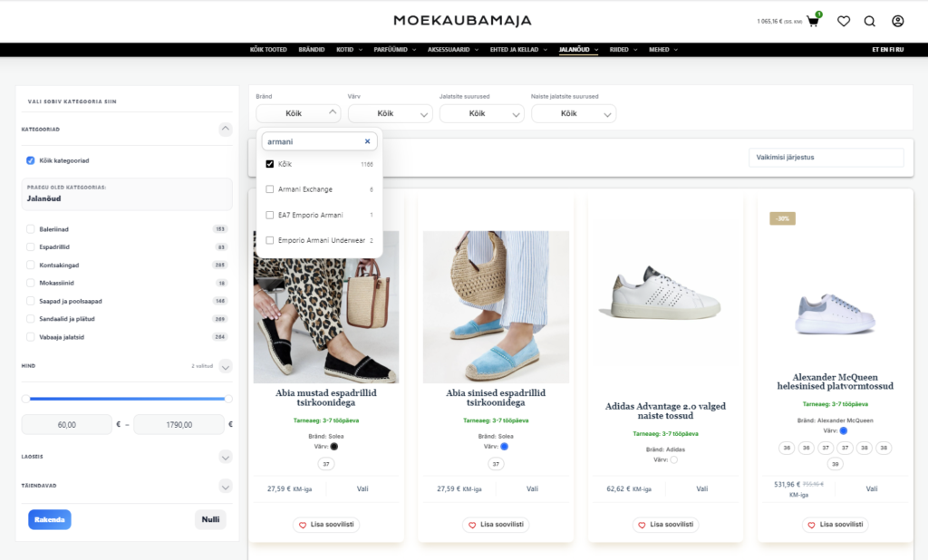Expand the Laoseis filter section
The image size is (928, 560).
click(225, 458)
